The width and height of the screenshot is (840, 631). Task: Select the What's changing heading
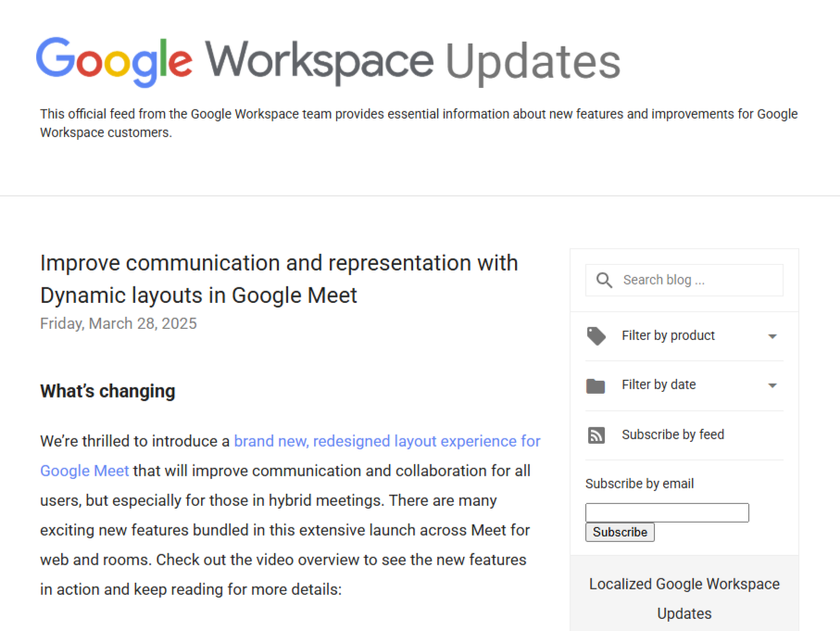[x=107, y=391]
